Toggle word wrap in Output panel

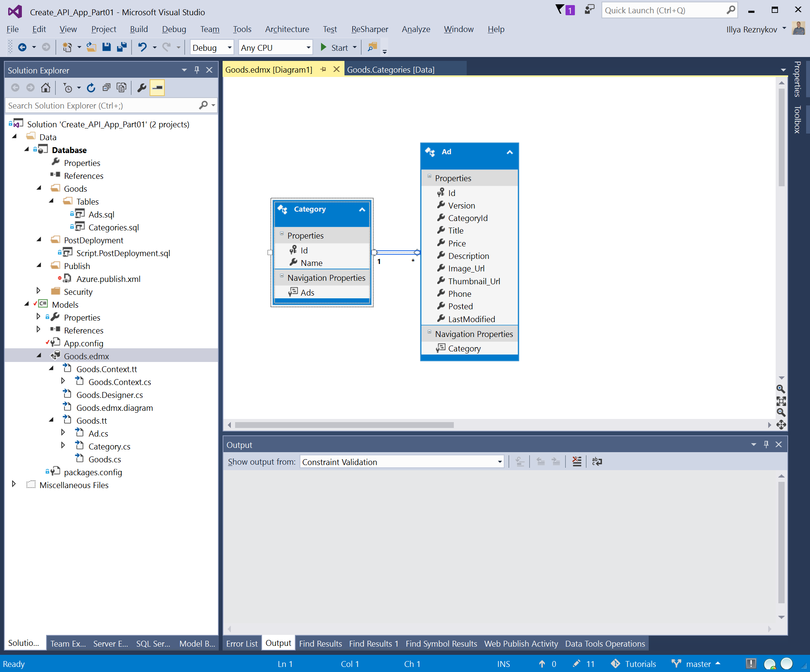pyautogui.click(x=597, y=462)
